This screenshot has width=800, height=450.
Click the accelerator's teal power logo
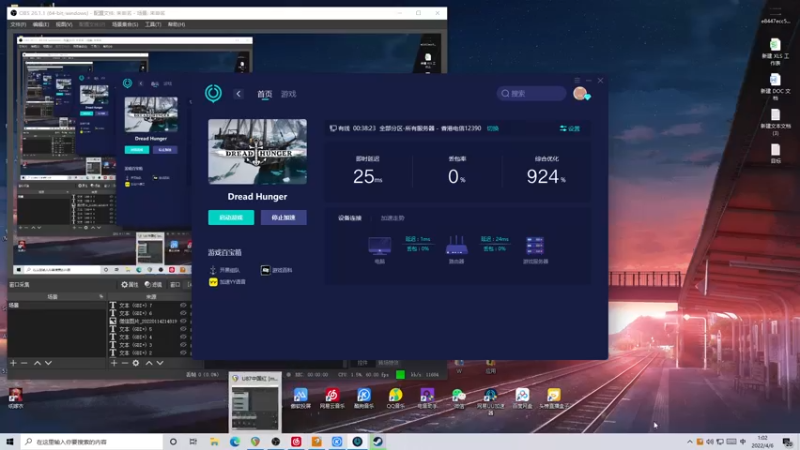pyautogui.click(x=213, y=93)
